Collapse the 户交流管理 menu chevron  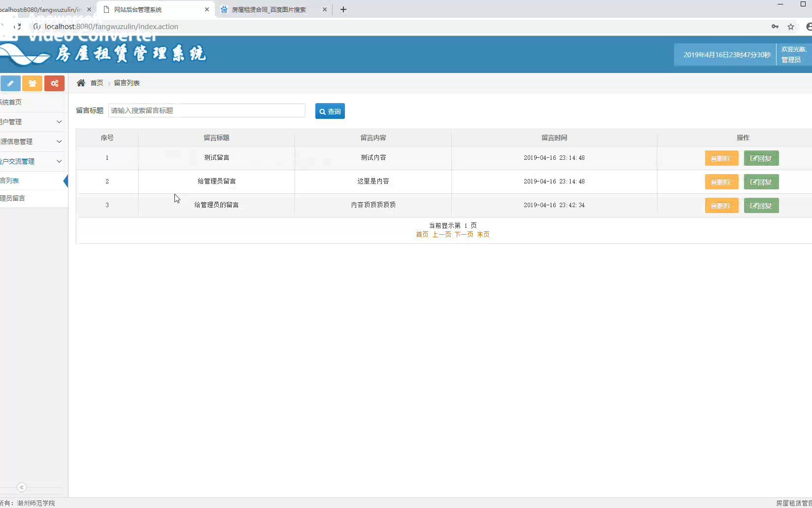(x=59, y=161)
